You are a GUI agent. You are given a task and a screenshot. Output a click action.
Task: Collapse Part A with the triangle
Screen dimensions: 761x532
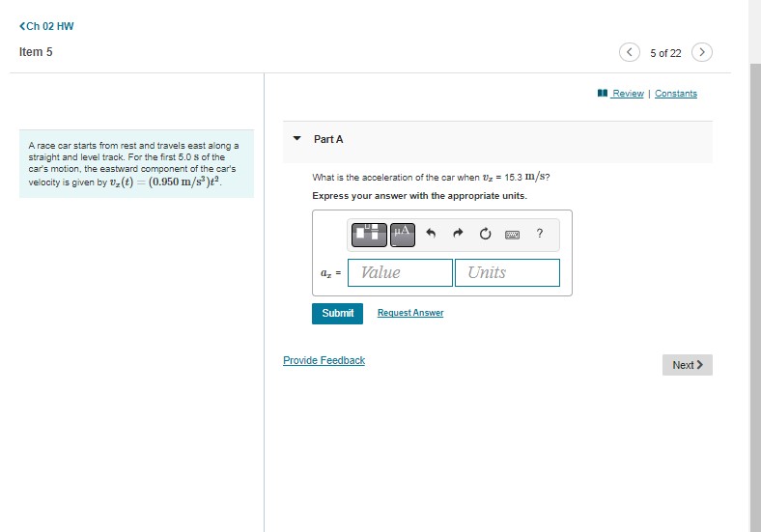coord(297,138)
